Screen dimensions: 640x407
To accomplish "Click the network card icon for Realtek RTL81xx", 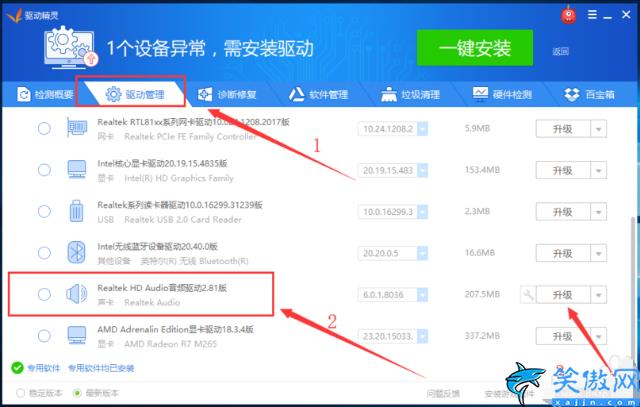I will click(x=76, y=128).
